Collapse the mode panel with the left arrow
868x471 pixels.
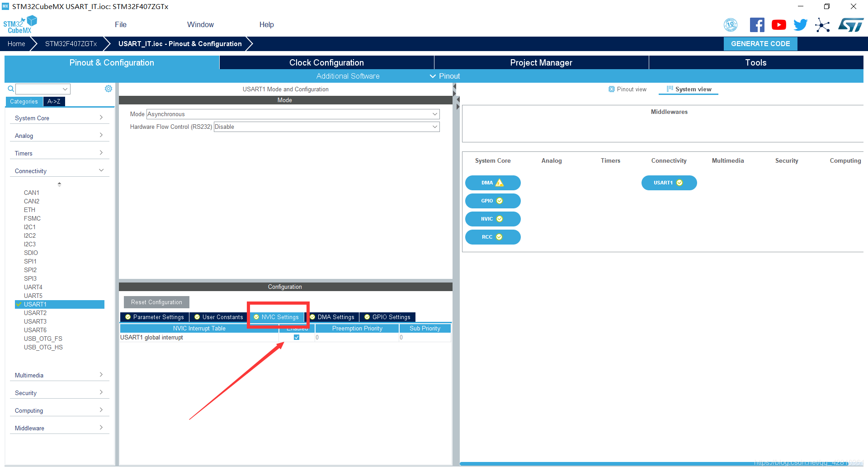pos(455,87)
